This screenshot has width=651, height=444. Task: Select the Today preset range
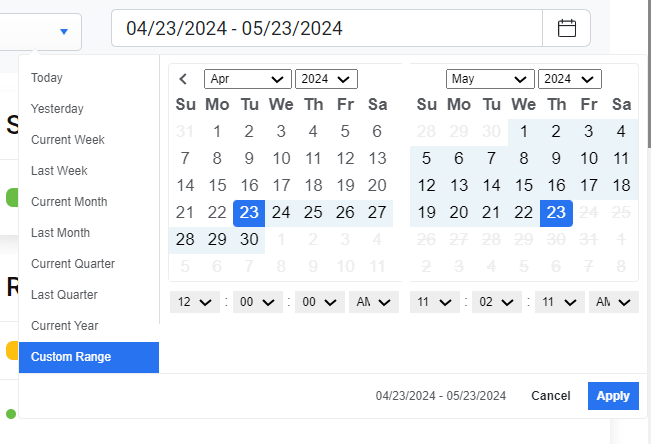(47, 78)
